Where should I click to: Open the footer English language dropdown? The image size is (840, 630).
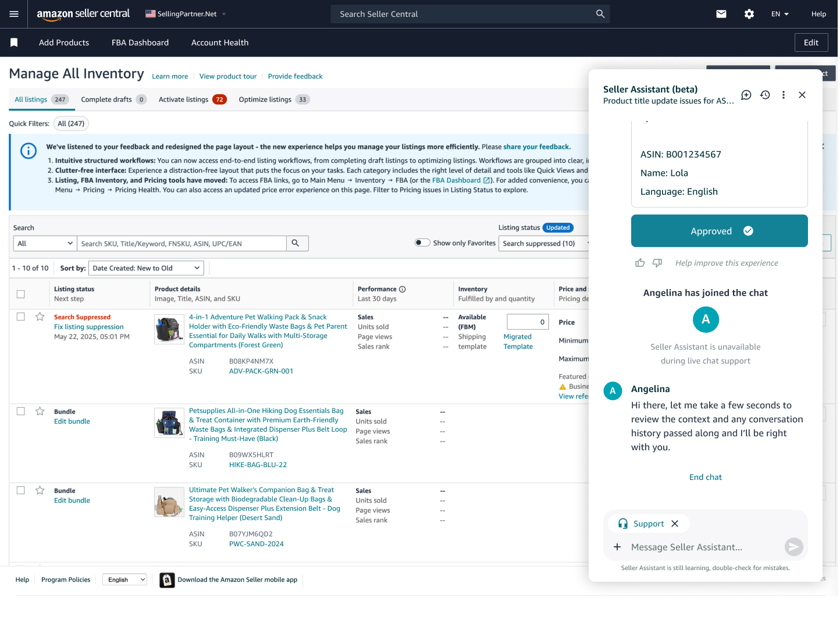(125, 580)
